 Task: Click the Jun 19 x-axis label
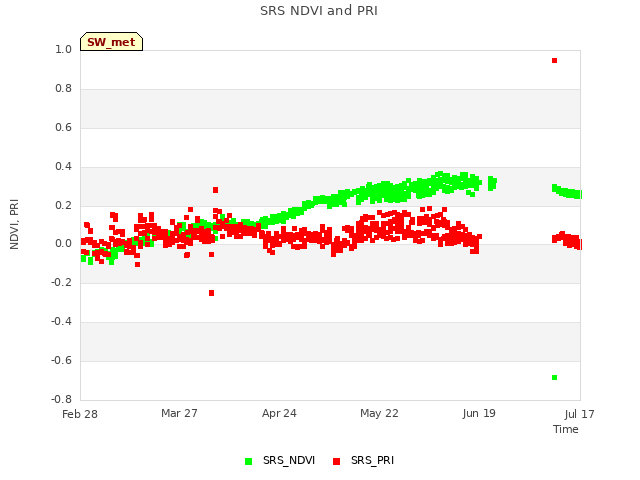coord(479,413)
